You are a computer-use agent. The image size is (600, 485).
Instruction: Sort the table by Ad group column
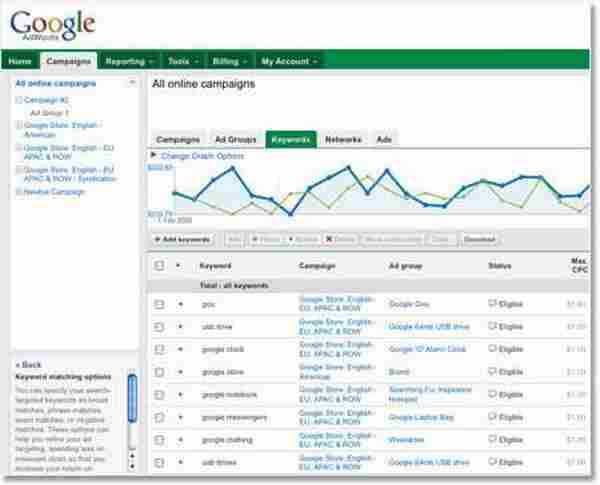406,266
